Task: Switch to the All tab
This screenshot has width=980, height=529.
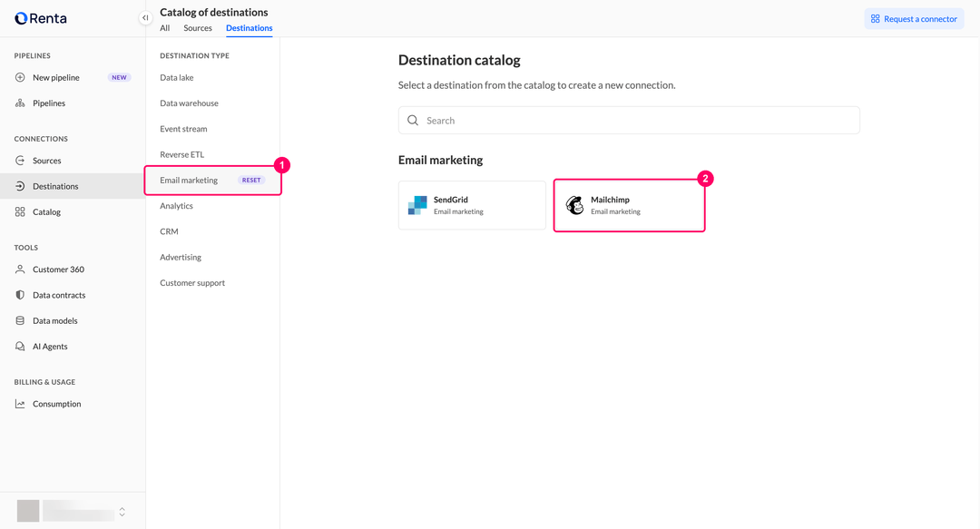Action: pos(164,28)
